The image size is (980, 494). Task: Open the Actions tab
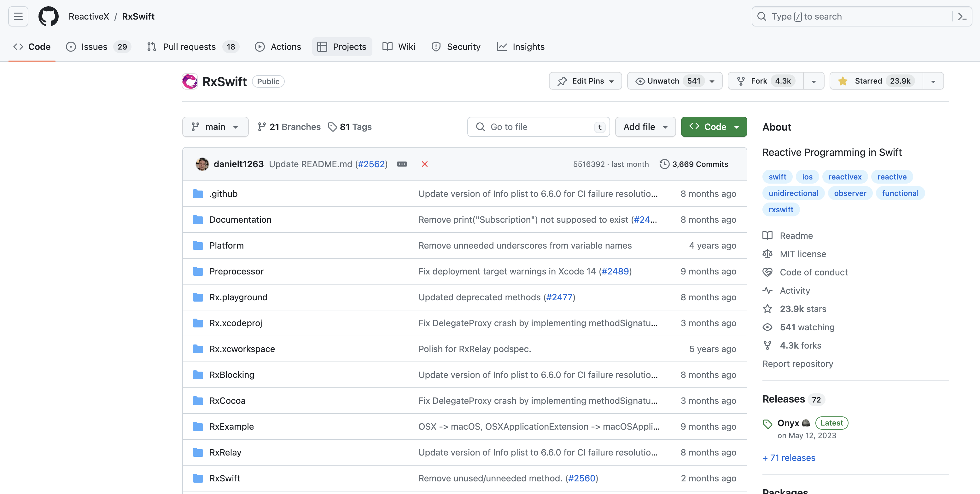coord(278,47)
